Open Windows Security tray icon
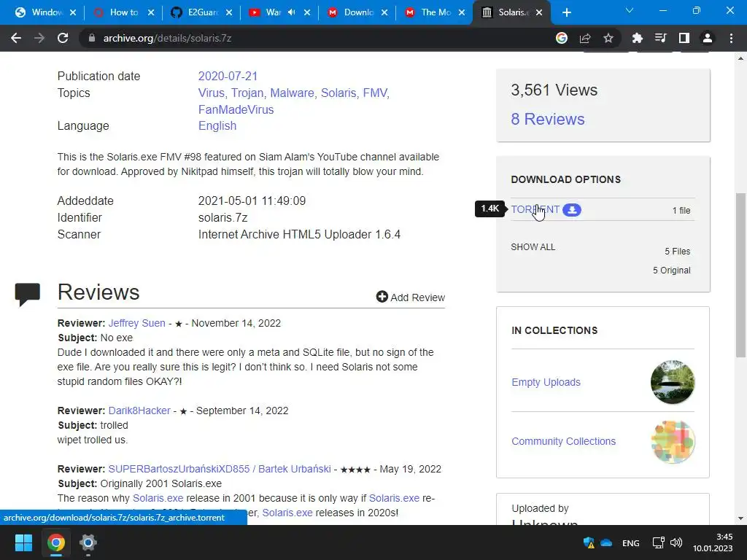 point(589,542)
